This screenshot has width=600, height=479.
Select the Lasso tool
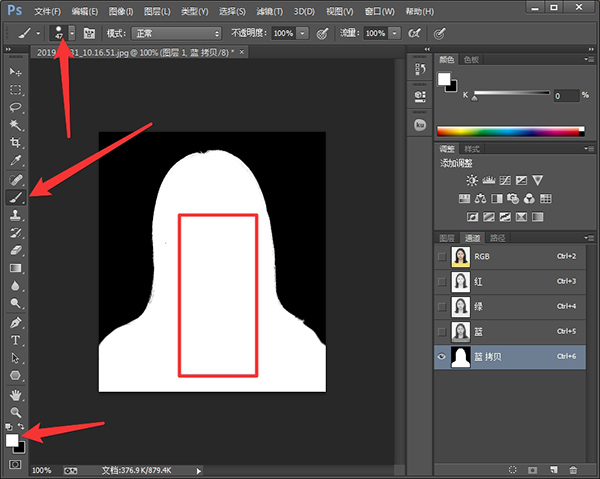pyautogui.click(x=16, y=106)
